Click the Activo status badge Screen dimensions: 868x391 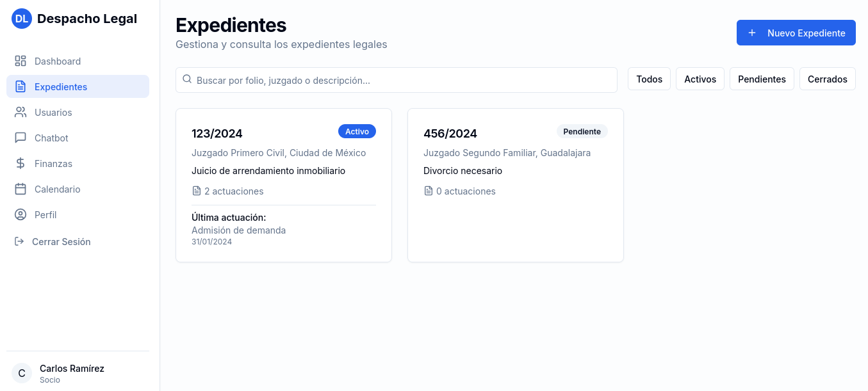point(357,131)
